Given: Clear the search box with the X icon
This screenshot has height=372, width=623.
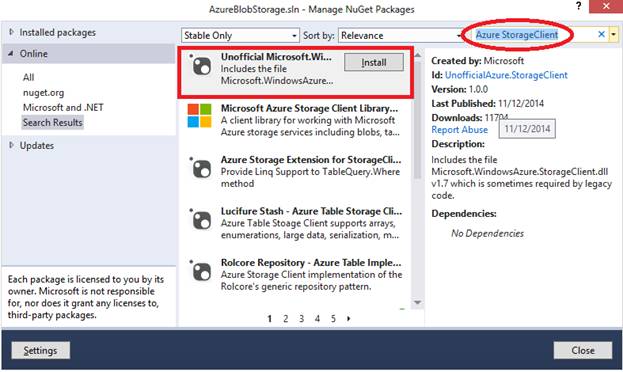Looking at the screenshot, I should click(602, 35).
